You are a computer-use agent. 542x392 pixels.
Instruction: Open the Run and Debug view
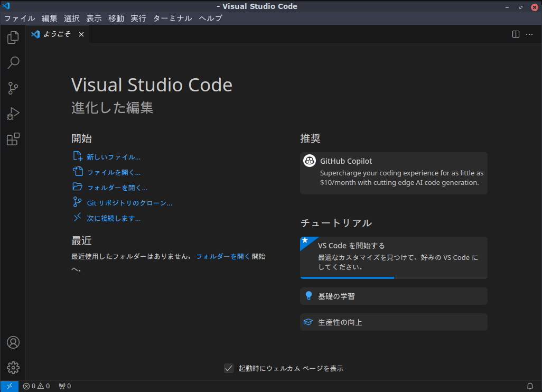(13, 114)
